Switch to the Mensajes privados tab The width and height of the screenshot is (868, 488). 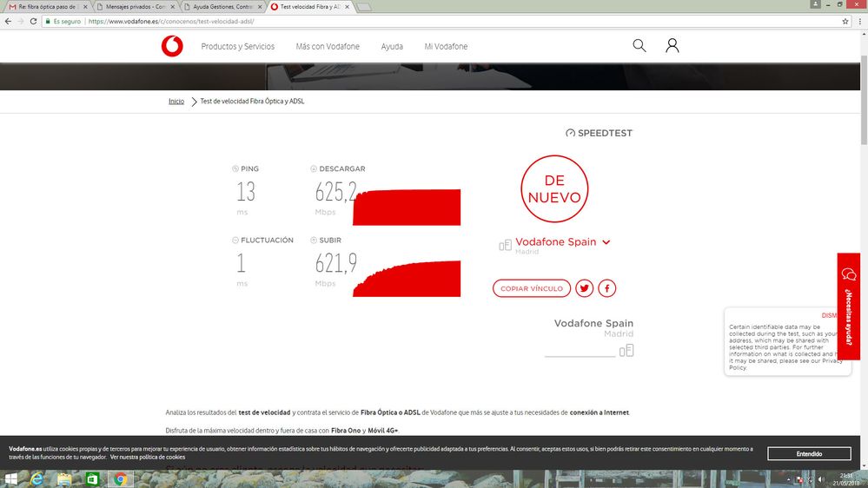(135, 7)
